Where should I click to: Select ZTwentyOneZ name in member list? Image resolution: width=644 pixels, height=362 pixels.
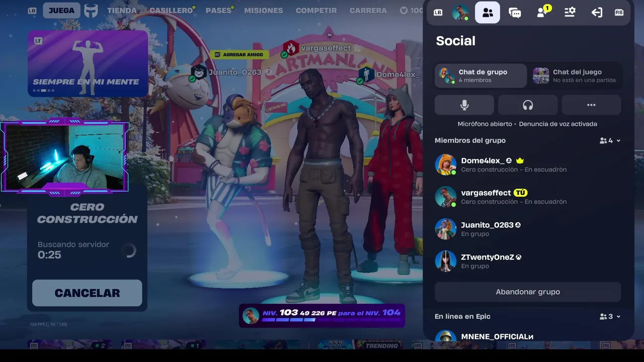click(x=488, y=257)
